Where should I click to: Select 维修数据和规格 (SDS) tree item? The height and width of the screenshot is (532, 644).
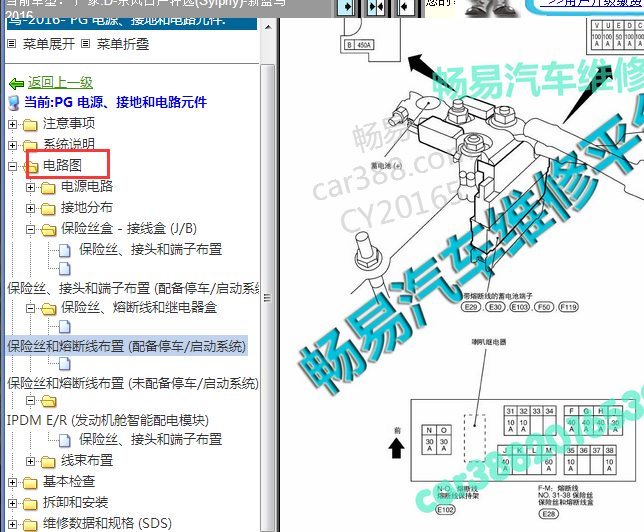coord(108,523)
